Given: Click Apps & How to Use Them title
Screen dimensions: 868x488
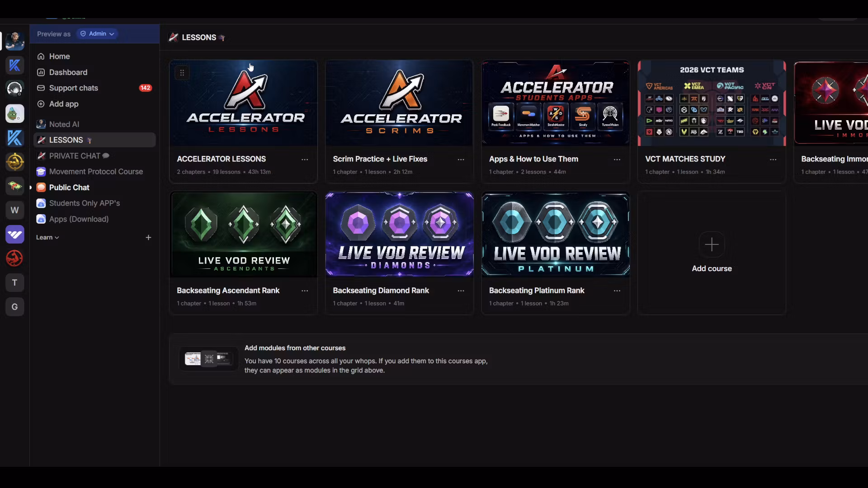Looking at the screenshot, I should point(533,159).
